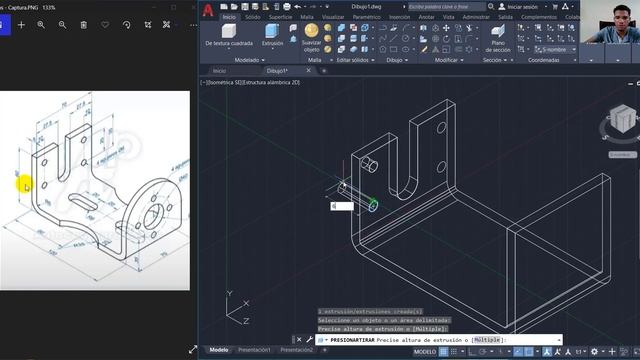Viewport: 640px width, 360px height.
Task: Click the Extrusión tool icon
Action: click(272, 31)
